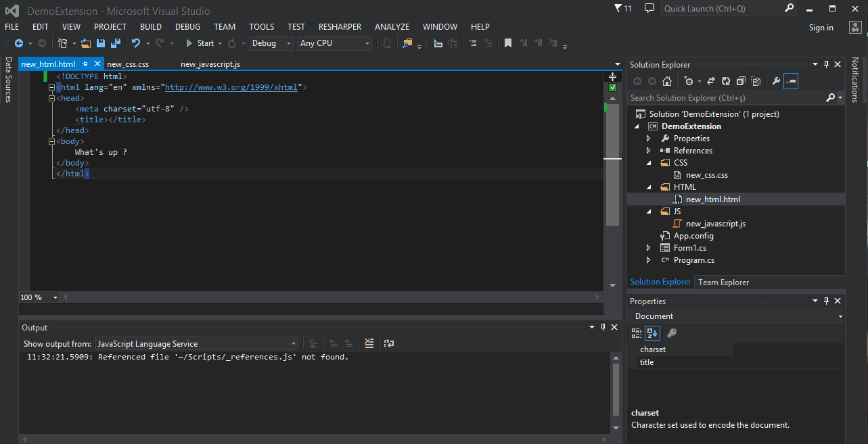Clear all output with the Clear All icon
Viewport: 868px width, 444px height.
(369, 343)
